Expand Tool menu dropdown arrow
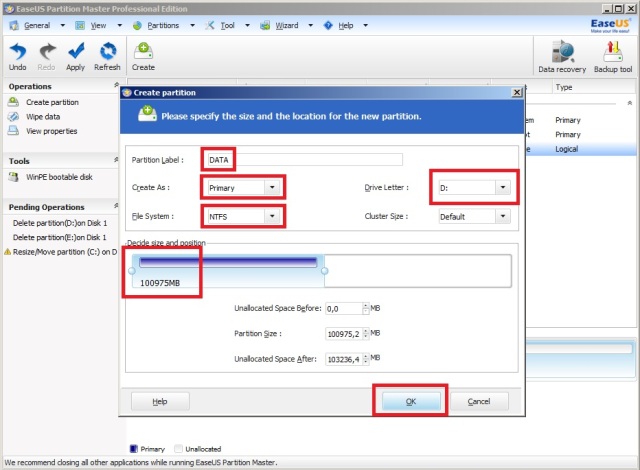Image resolution: width=640 pixels, height=470 pixels. pyautogui.click(x=247, y=25)
